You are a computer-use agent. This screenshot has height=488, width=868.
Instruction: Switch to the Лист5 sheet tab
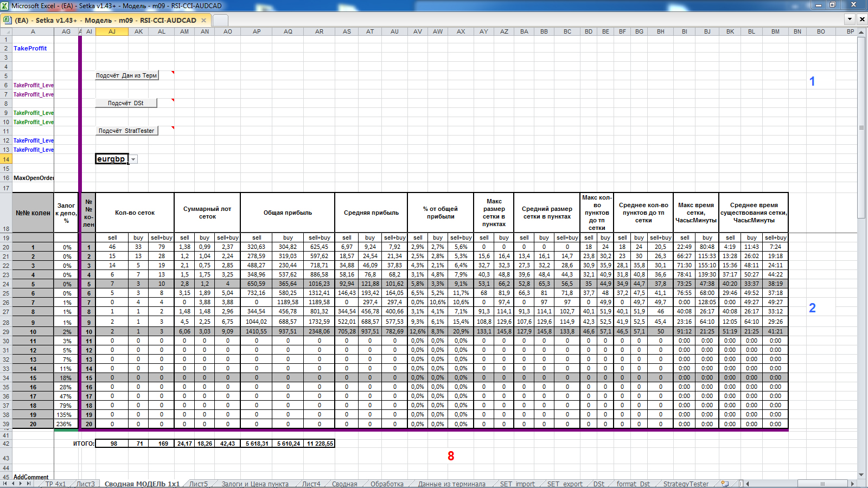pyautogui.click(x=199, y=484)
